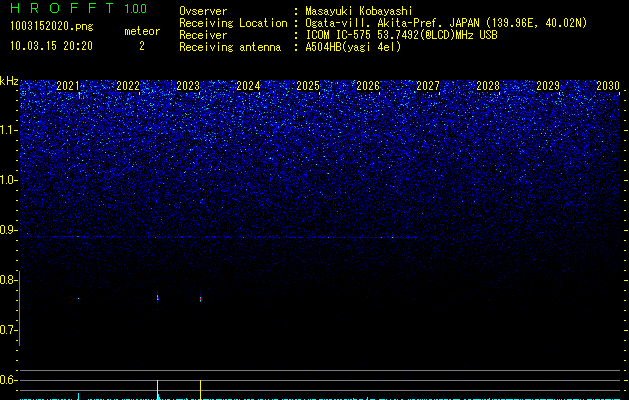Viewport: 629px width, 400px height.
Task: Click the 2022 time marker
Action: point(128,86)
